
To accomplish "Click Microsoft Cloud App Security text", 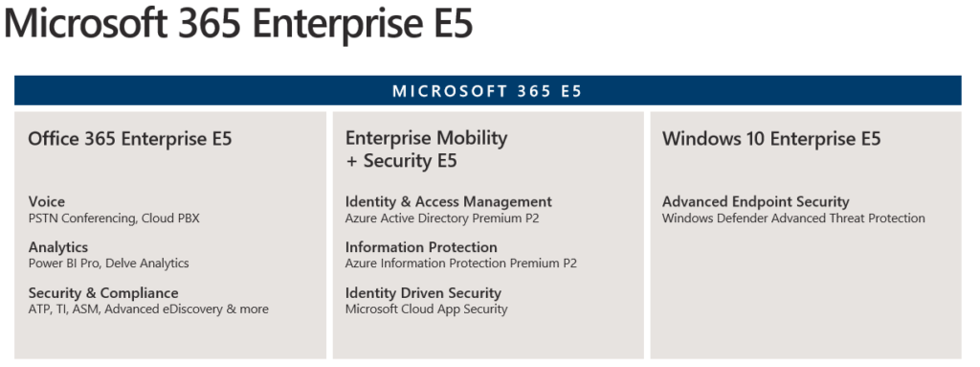I will 426,310.
